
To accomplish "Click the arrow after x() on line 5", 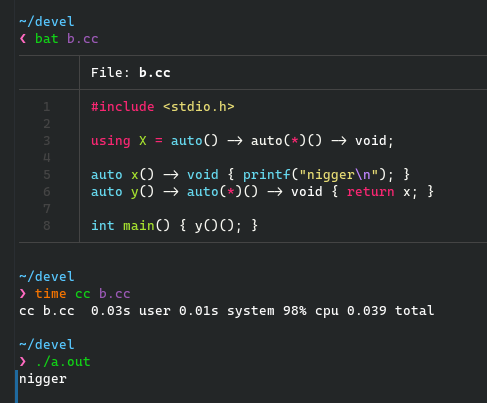I will pos(171,175).
